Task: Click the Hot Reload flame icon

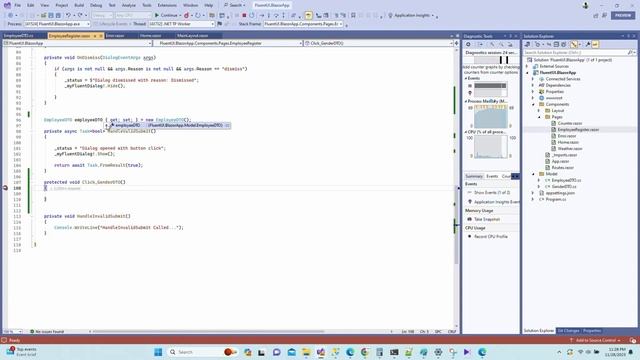Action: [x=186, y=15]
